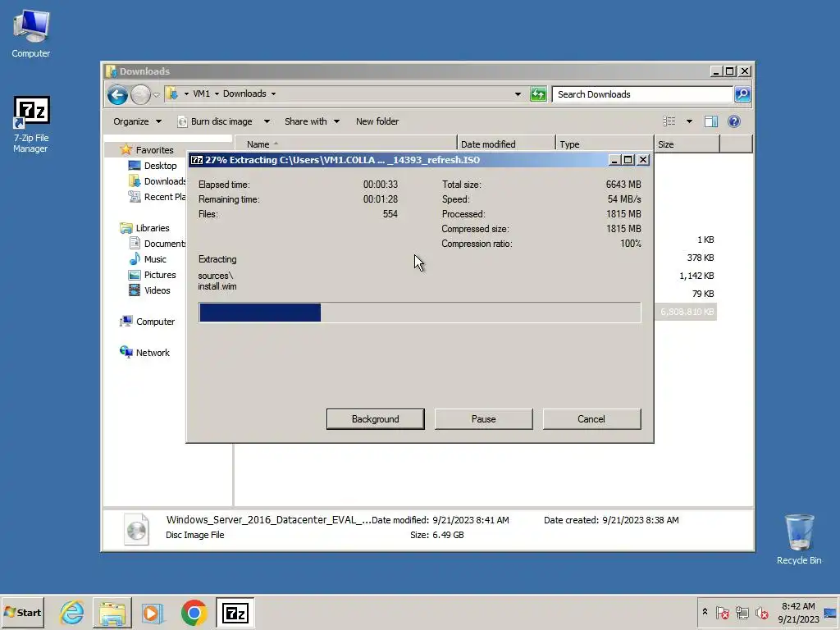Open the 7-Zip File Manager desktop shortcut
Viewport: 840px width, 630px height.
31,125
